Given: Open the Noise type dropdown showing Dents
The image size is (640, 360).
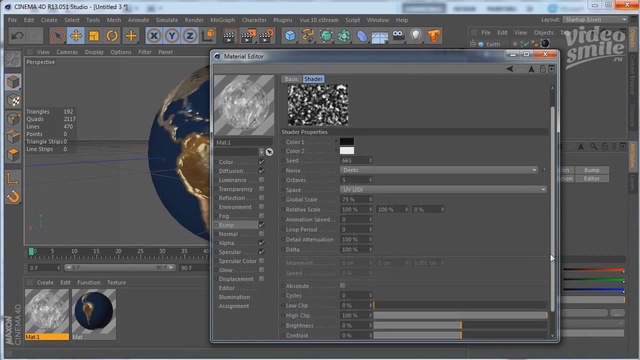Looking at the screenshot, I should (x=439, y=170).
